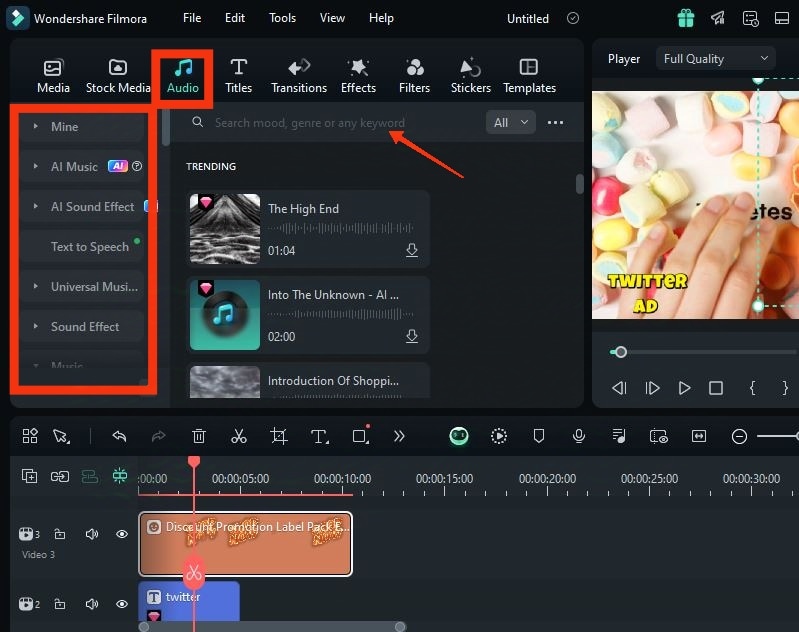This screenshot has width=799, height=632.
Task: Step to previous frame in player
Action: [619, 388]
